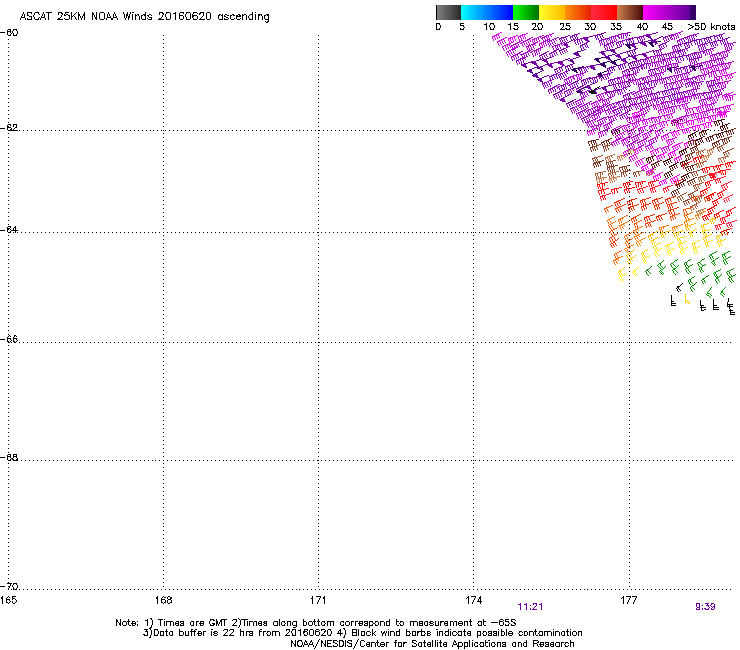Click the '>50 knots' legend label

click(x=711, y=27)
